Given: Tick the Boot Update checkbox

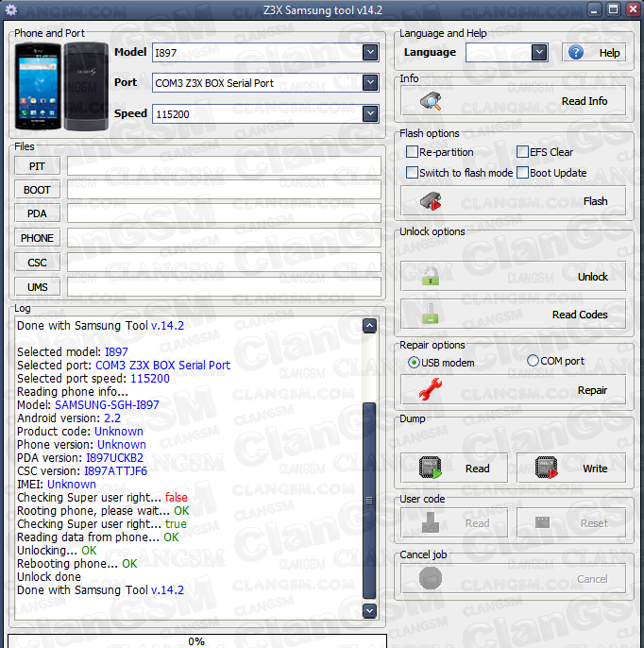Looking at the screenshot, I should [x=522, y=172].
